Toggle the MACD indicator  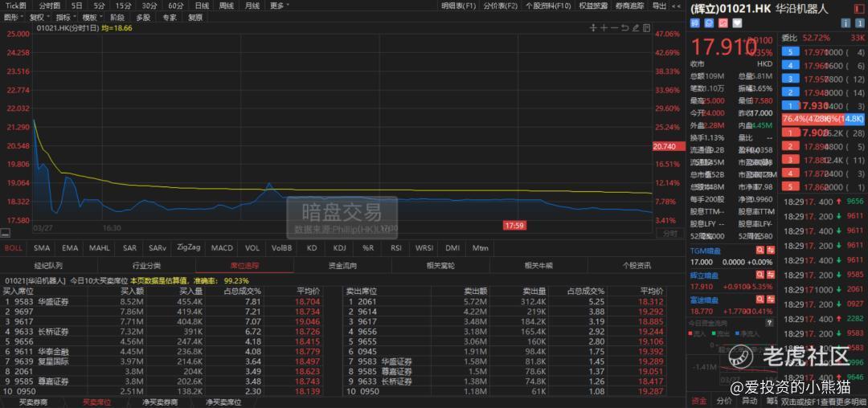(x=222, y=248)
